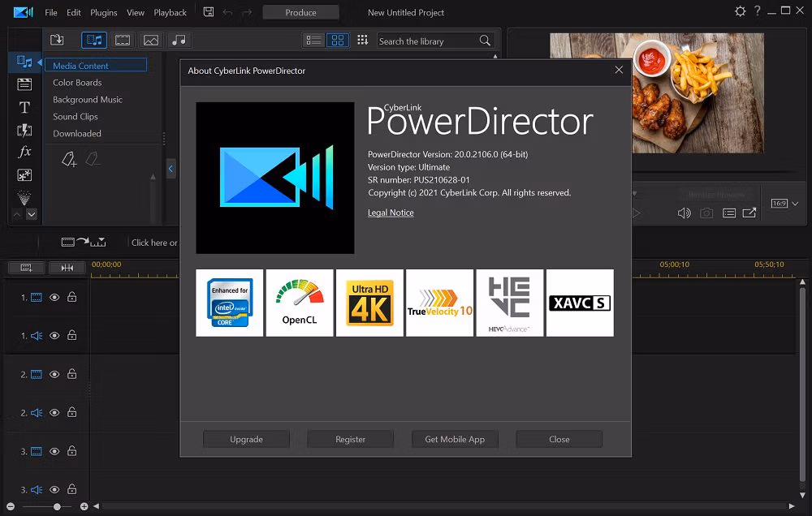812x516 pixels.
Task: Lock video track 2
Action: point(72,374)
